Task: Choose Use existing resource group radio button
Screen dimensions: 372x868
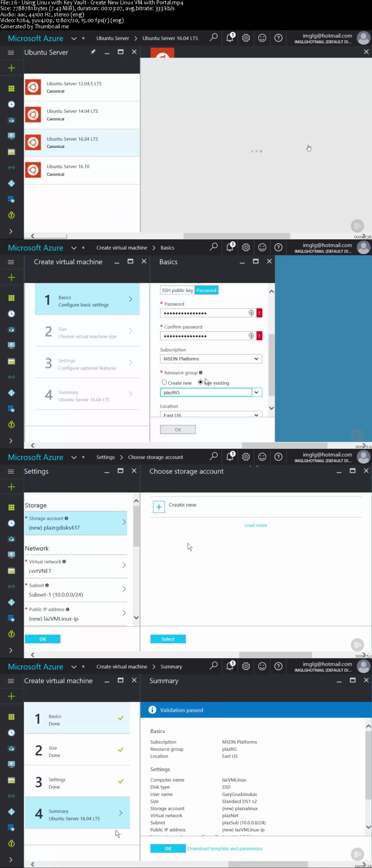Action: [x=201, y=382]
